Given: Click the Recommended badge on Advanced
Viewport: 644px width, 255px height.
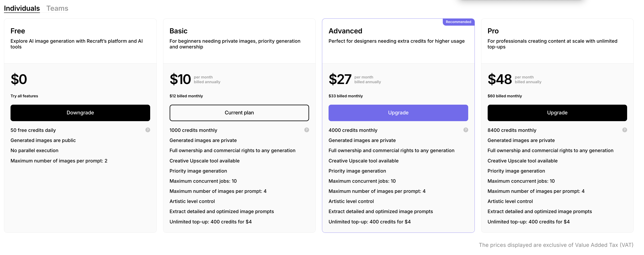Looking at the screenshot, I should [x=458, y=22].
